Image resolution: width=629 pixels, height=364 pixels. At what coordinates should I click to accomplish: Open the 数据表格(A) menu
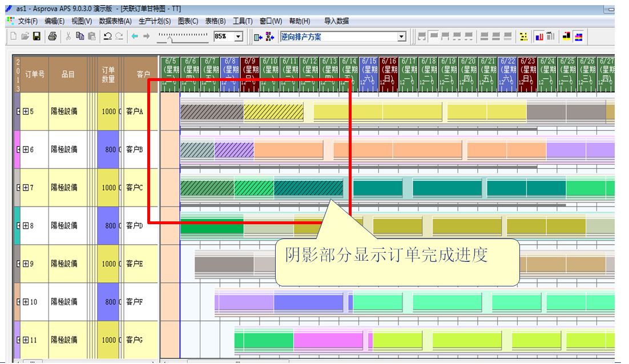115,21
